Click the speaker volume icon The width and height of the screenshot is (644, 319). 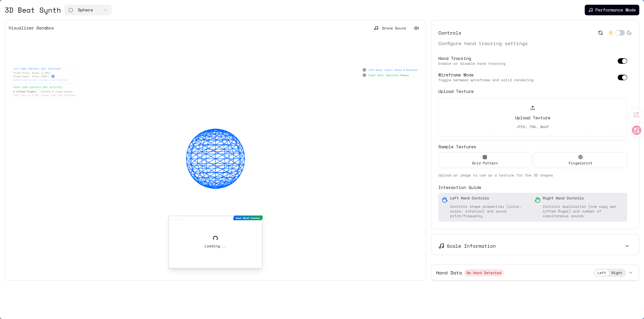point(416,28)
